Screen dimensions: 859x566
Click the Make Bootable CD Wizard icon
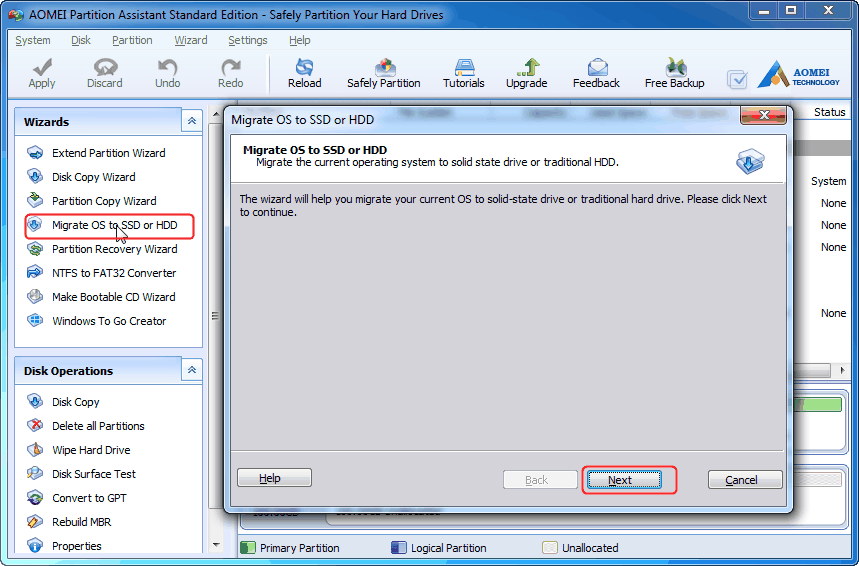click(35, 296)
